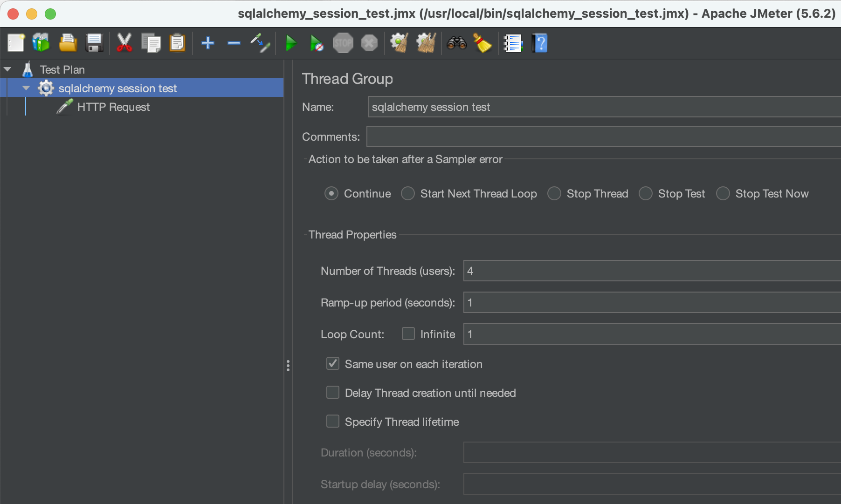841x504 pixels.
Task: Choose Stop Thread on sampler error
Action: pyautogui.click(x=554, y=193)
